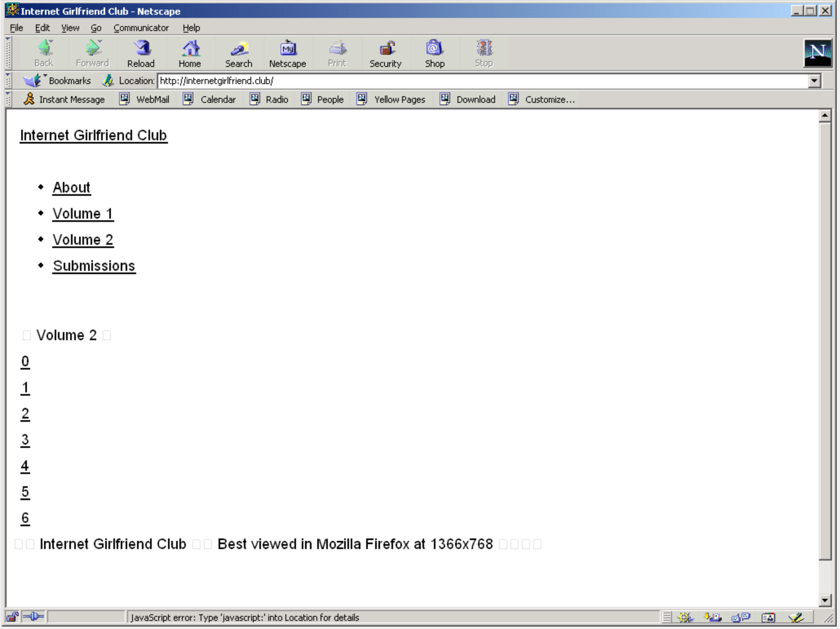
Task: Click the scrollbar down arrow
Action: click(825, 600)
